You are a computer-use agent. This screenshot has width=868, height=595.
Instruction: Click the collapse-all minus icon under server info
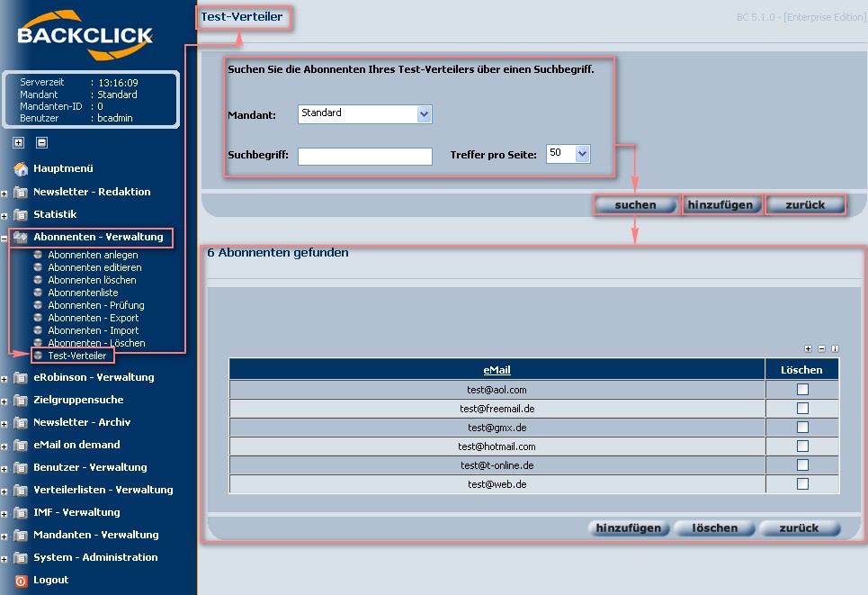click(x=41, y=142)
